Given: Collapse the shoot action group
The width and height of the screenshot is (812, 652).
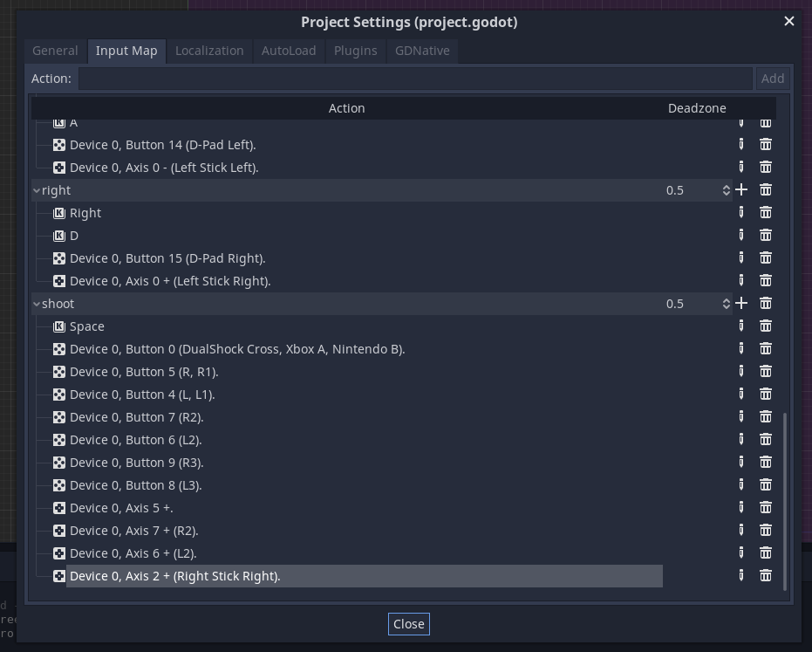Looking at the screenshot, I should click(37, 304).
